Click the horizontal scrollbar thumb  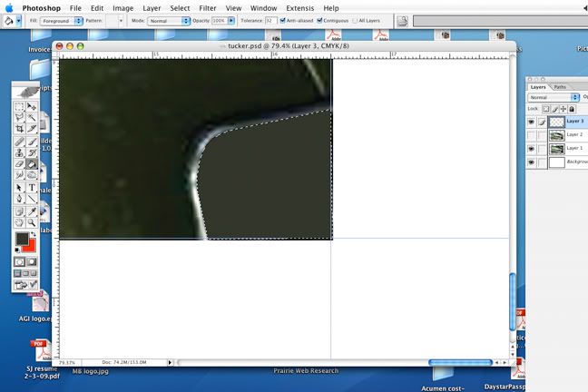pos(460,362)
